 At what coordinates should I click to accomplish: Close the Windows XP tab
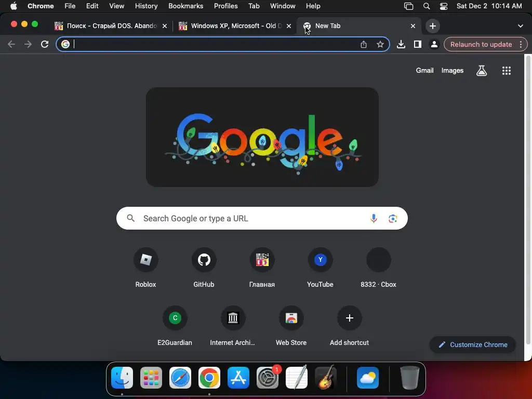click(x=289, y=26)
